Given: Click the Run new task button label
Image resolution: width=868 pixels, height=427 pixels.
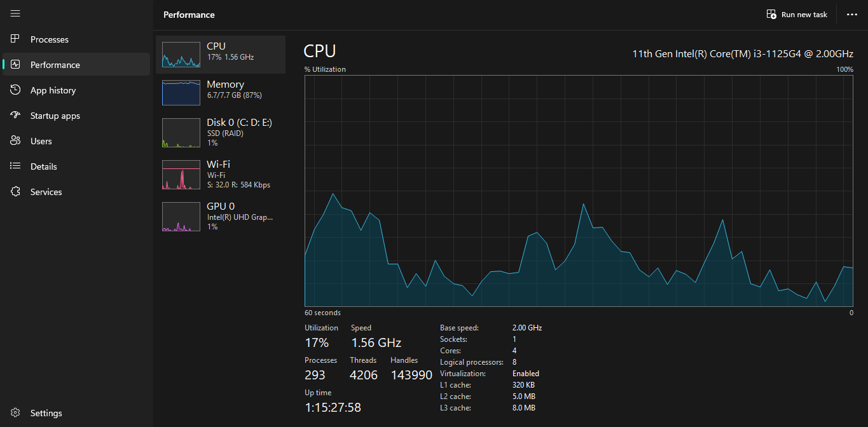Looking at the screenshot, I should click(804, 15).
